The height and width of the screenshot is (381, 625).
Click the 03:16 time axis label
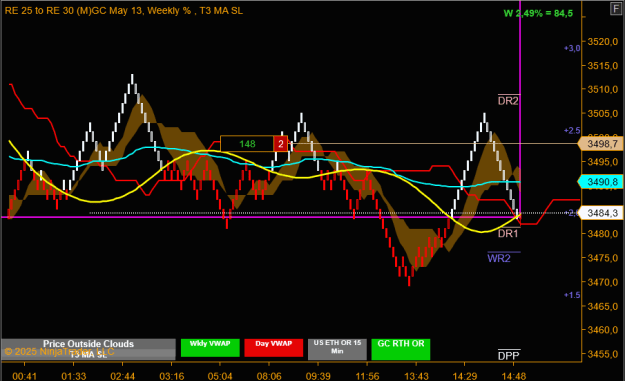(x=172, y=376)
